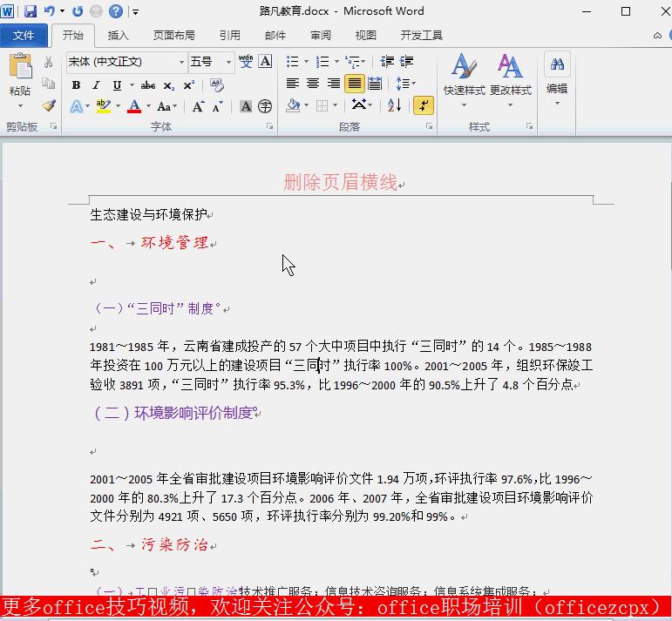
Task: Apply red font color
Action: click(x=134, y=106)
